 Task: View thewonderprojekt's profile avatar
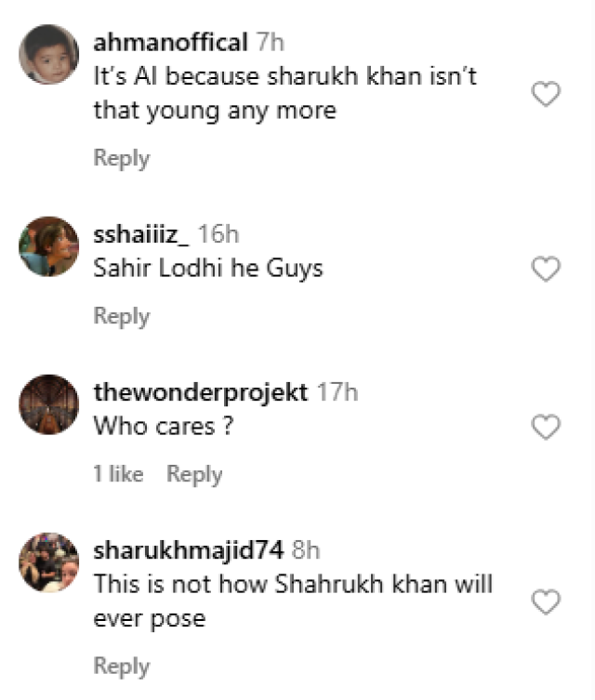coord(48,404)
